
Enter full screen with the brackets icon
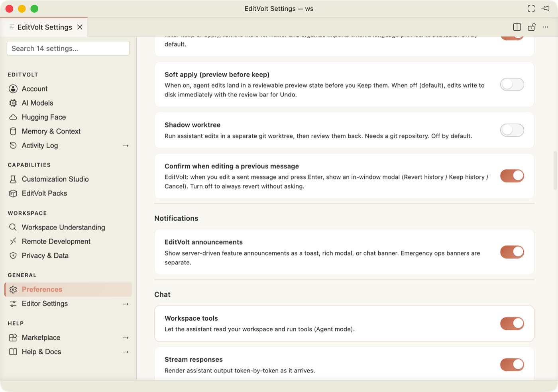[x=531, y=8]
